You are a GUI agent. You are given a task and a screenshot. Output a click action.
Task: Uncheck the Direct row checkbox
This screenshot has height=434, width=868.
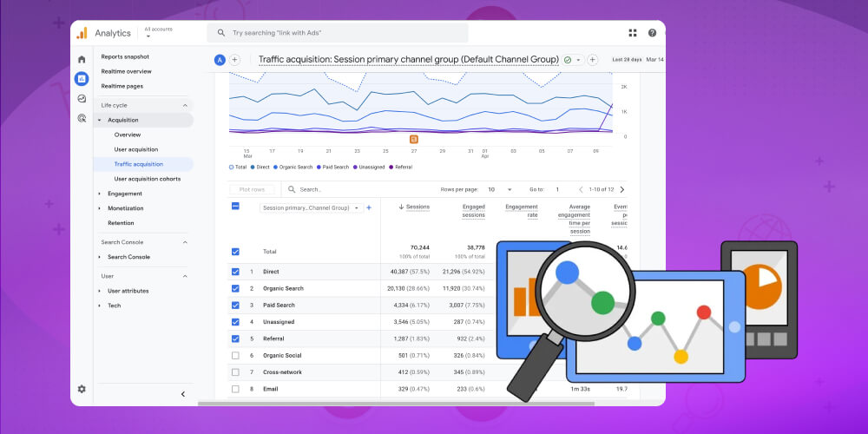click(x=235, y=272)
